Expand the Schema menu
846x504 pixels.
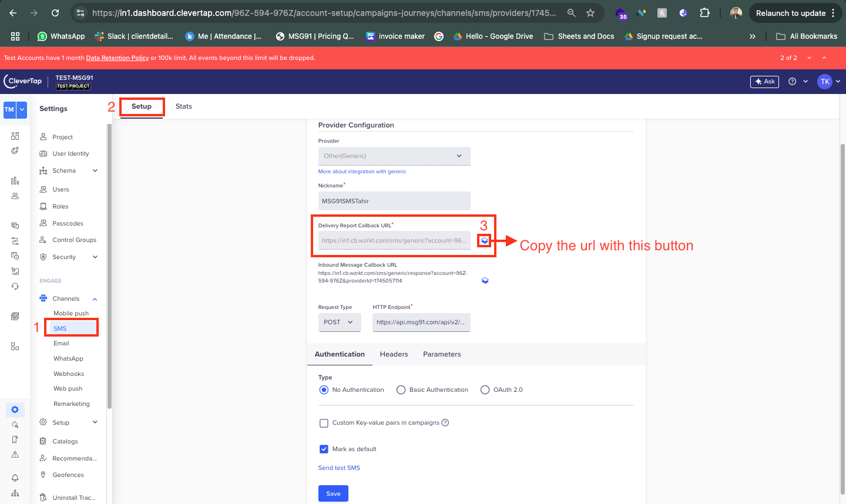(95, 170)
